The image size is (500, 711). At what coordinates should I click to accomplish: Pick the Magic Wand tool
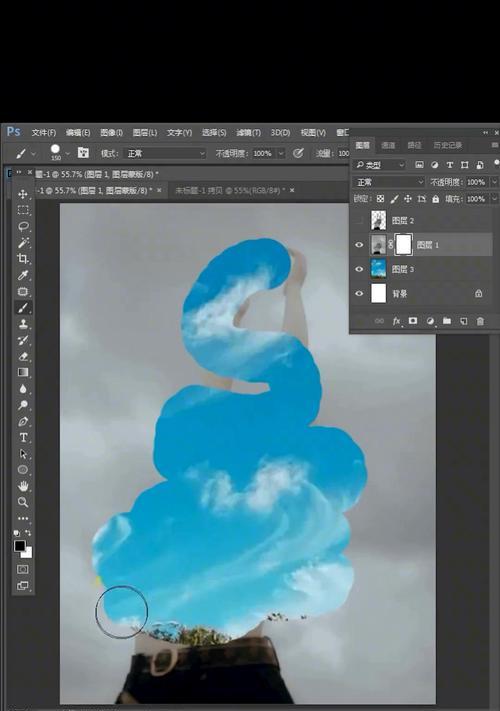click(23, 243)
